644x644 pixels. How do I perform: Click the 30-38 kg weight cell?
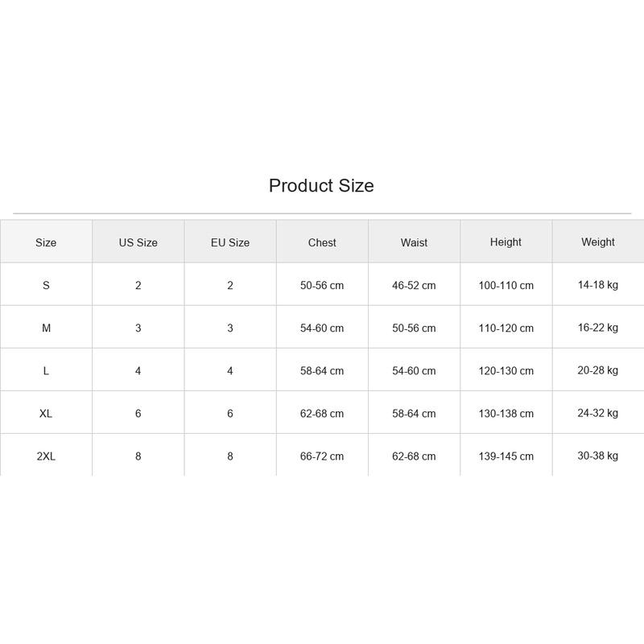598,456
